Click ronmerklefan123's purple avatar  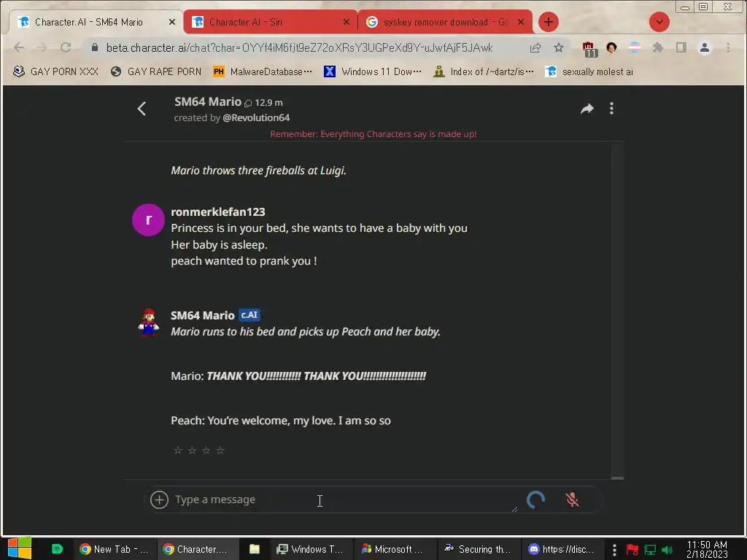point(148,219)
